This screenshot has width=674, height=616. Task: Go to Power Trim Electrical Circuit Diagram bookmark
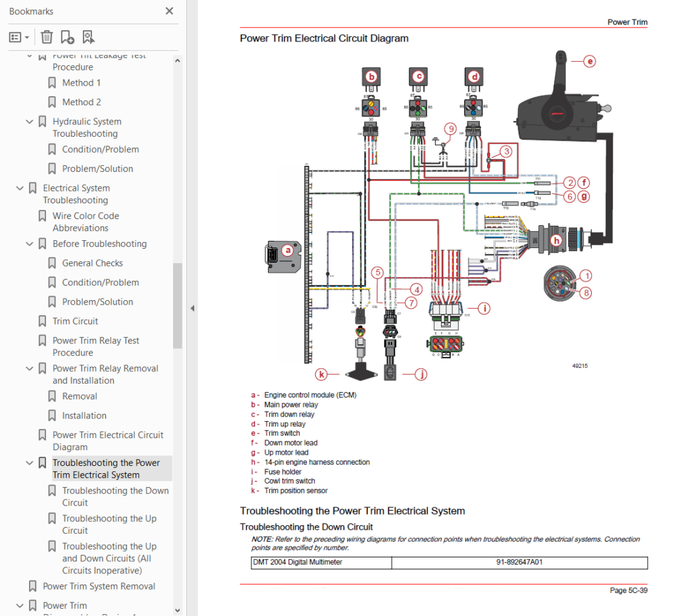tap(108, 441)
